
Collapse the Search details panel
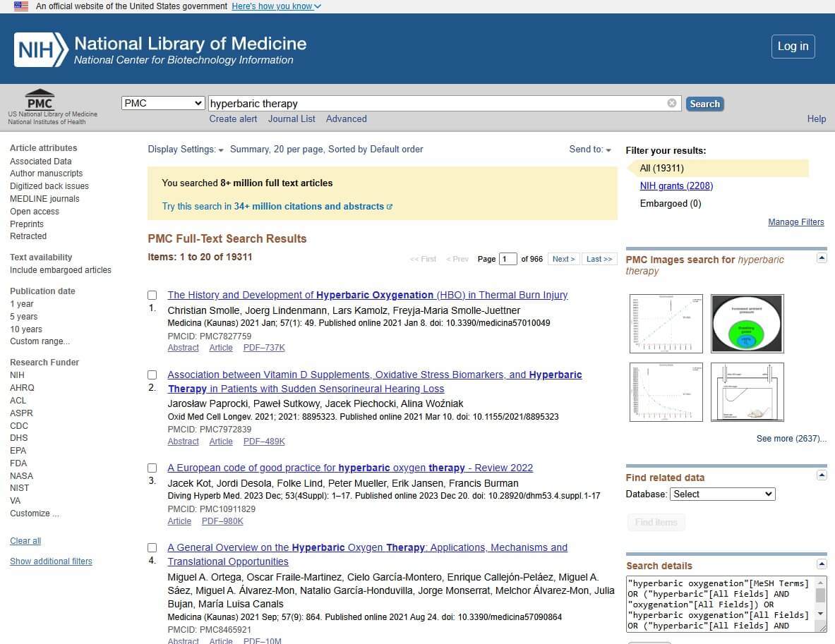coord(821,564)
